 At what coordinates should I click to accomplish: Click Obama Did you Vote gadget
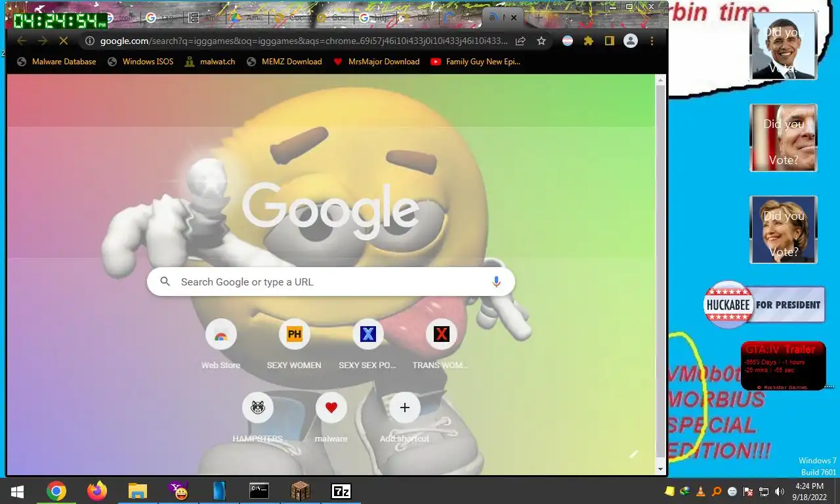click(784, 46)
